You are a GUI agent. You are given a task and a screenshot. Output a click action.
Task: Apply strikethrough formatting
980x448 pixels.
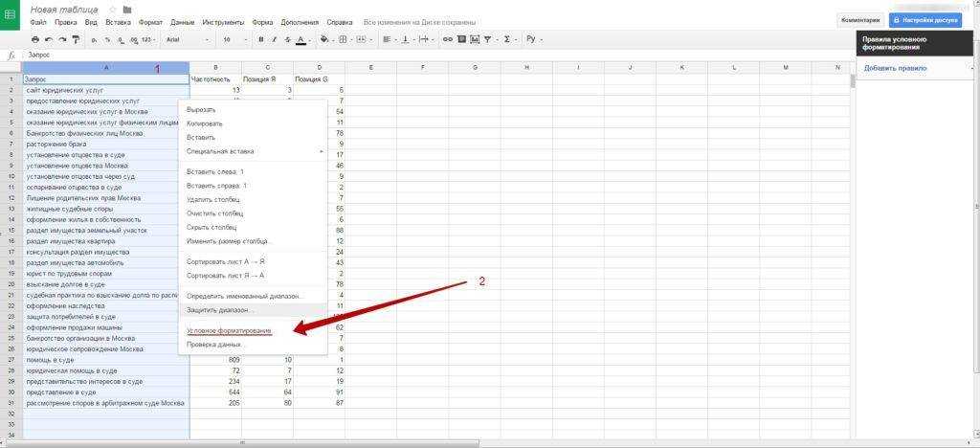point(287,39)
